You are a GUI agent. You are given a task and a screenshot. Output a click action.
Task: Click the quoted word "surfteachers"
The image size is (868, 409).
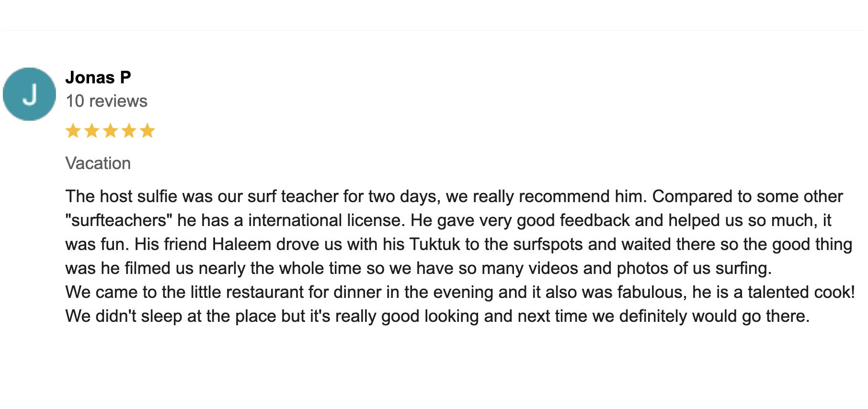click(x=119, y=220)
